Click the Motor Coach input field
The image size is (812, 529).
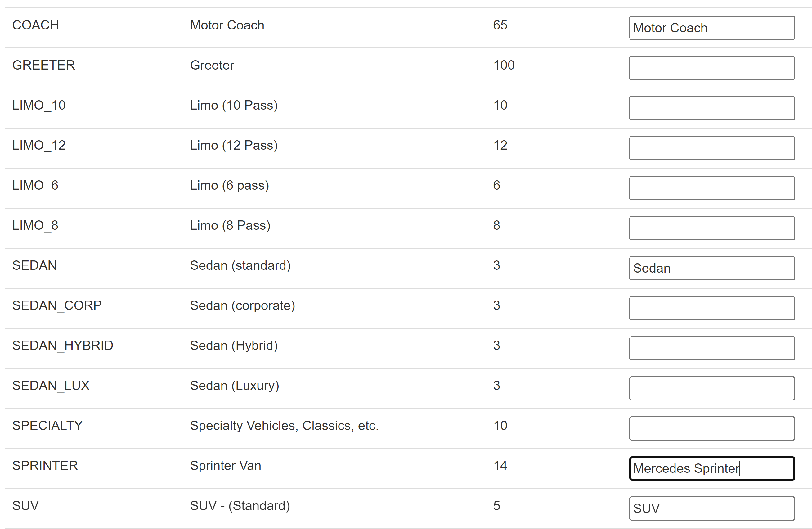(712, 28)
